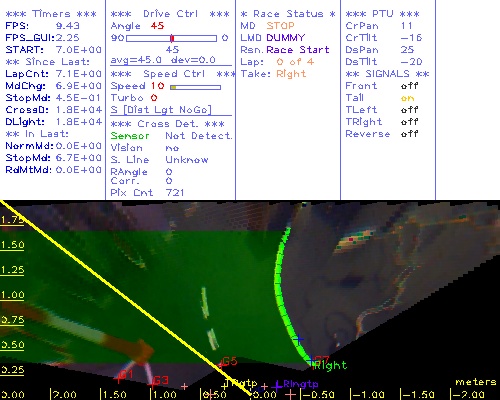Click the 1.00 meter vertical scale label
This screenshot has height=400, width=500.
[x=12, y=295]
